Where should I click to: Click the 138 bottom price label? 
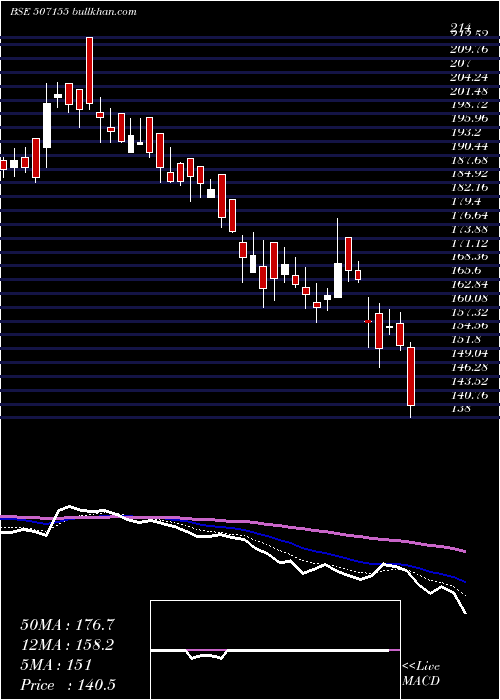459,408
